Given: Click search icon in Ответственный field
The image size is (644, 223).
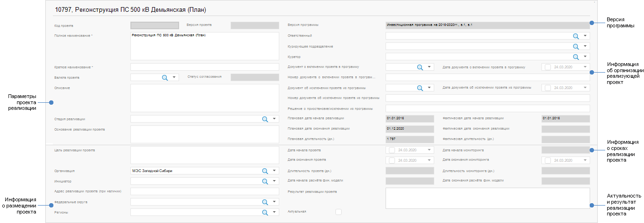Looking at the screenshot, I should [x=576, y=36].
